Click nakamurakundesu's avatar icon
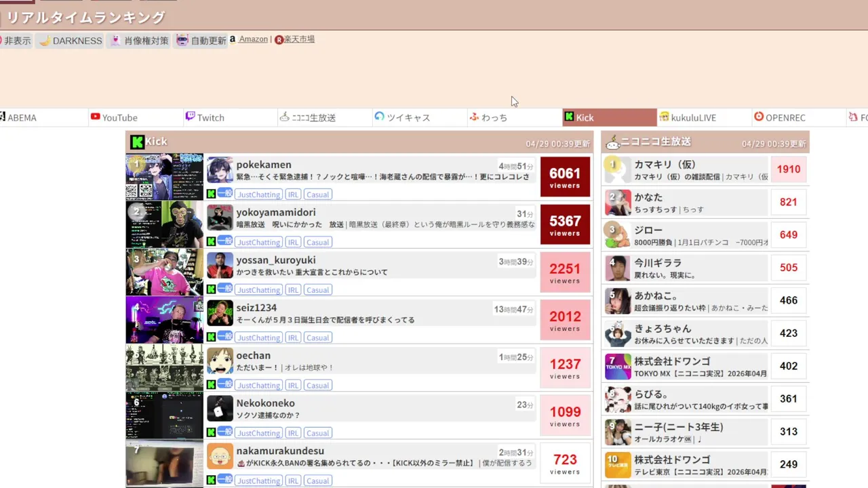The image size is (868, 488). (220, 456)
